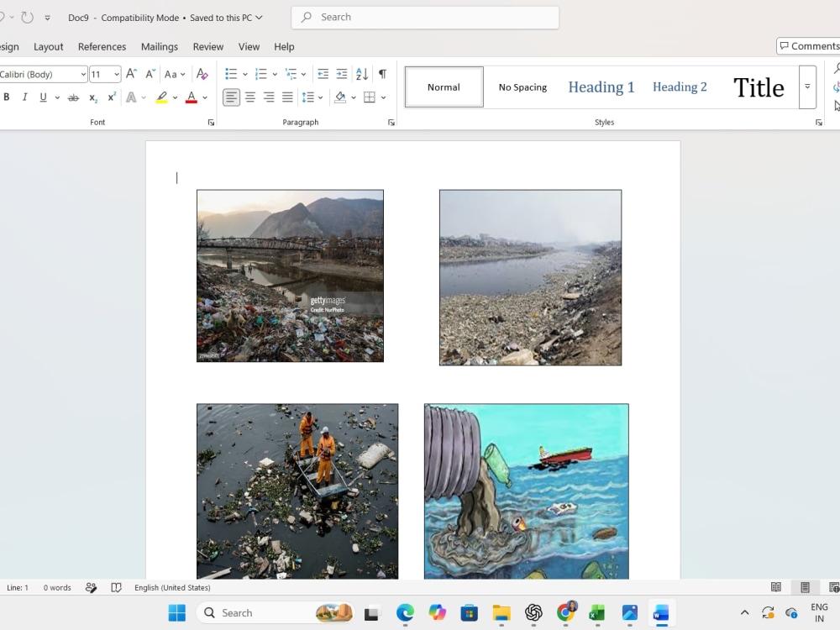Click Change Case Aa icon
Viewport: 840px width, 630px height.
point(171,74)
